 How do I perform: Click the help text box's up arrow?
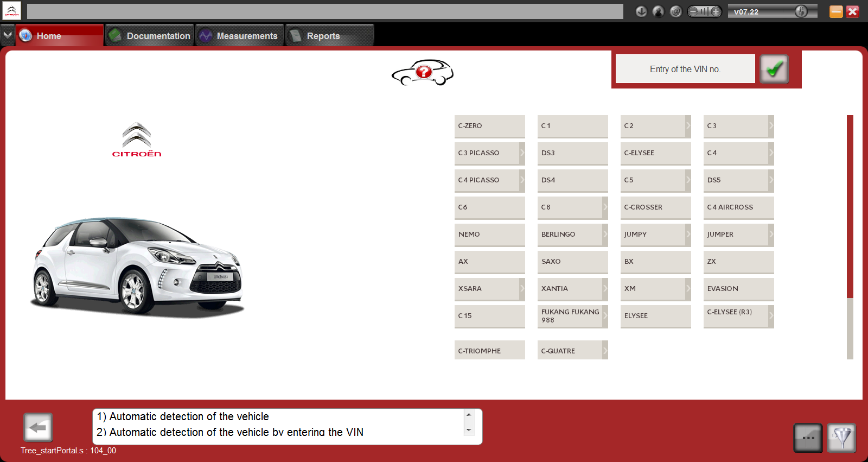pos(469,415)
